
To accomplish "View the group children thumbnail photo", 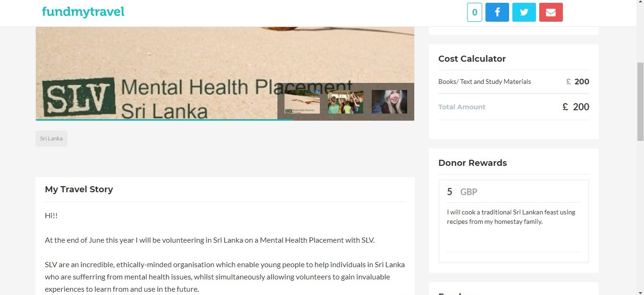I will [345, 102].
